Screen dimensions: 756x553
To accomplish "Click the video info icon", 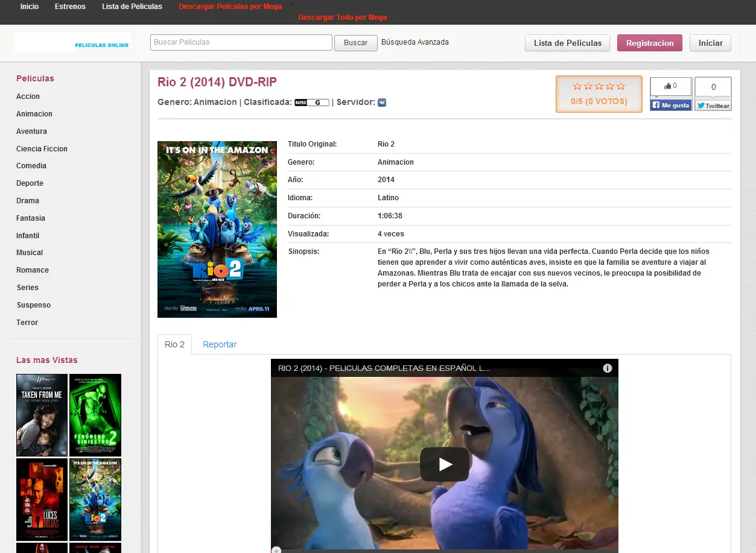I will pyautogui.click(x=608, y=368).
